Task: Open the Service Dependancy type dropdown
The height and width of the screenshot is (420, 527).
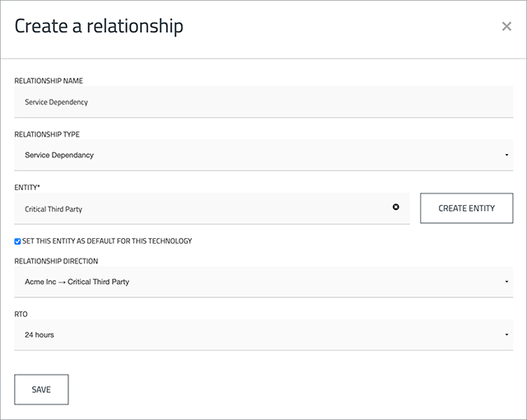Action: tap(263, 155)
